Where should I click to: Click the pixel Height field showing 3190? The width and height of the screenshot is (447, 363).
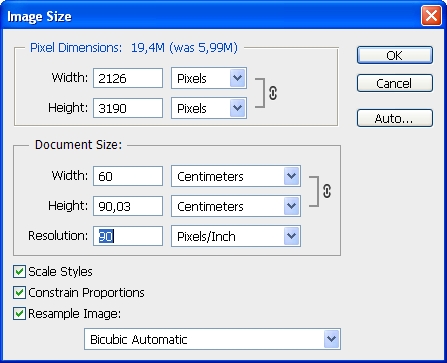128,108
